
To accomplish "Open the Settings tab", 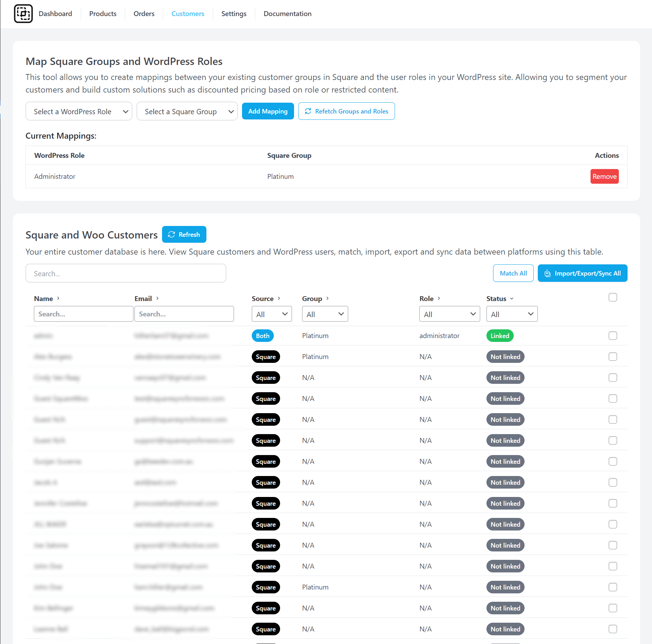I will pos(234,14).
